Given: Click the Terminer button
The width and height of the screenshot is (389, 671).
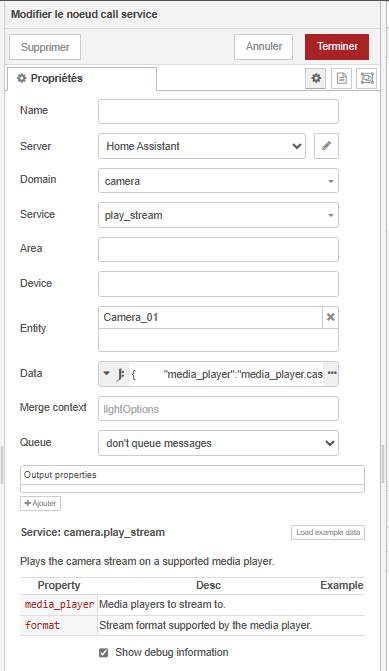Looking at the screenshot, I should pyautogui.click(x=337, y=47).
